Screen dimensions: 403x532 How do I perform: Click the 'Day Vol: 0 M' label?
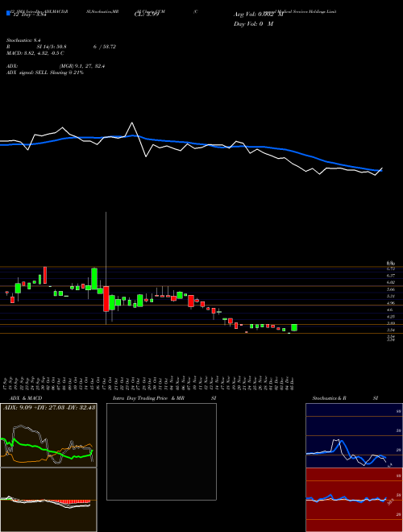(253, 24)
